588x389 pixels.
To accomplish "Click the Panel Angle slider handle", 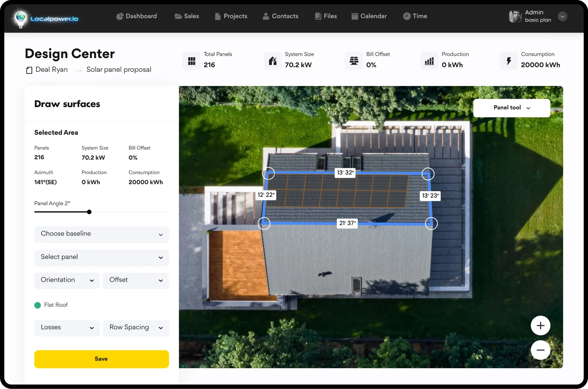I will 89,212.
